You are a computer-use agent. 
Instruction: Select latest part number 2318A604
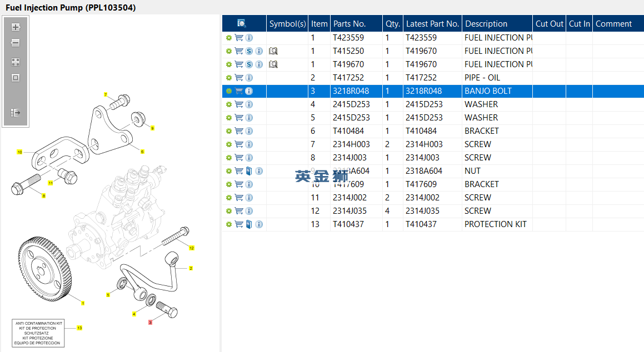tap(432, 171)
